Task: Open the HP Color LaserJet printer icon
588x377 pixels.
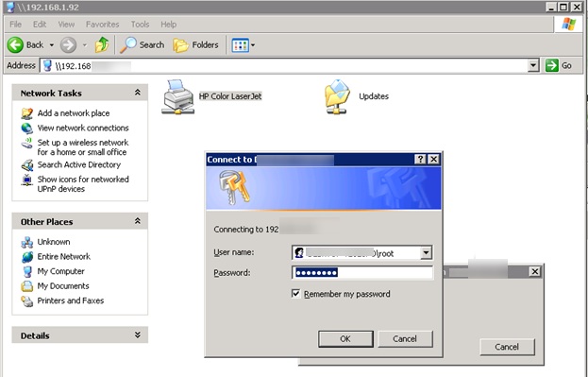Action: point(178,97)
